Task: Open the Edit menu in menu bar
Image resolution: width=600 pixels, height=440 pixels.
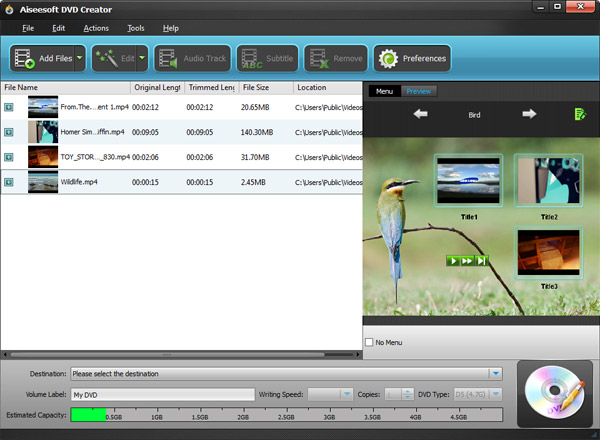Action: coord(59,28)
